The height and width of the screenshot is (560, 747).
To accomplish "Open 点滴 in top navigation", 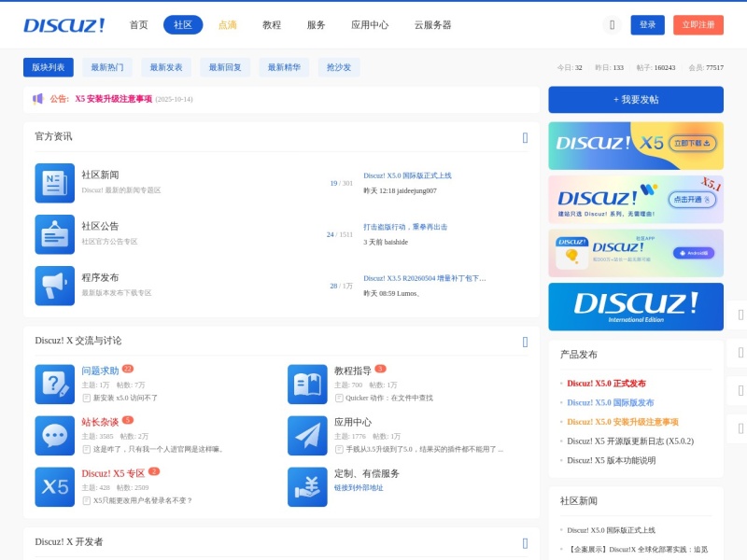I will click(x=227, y=25).
